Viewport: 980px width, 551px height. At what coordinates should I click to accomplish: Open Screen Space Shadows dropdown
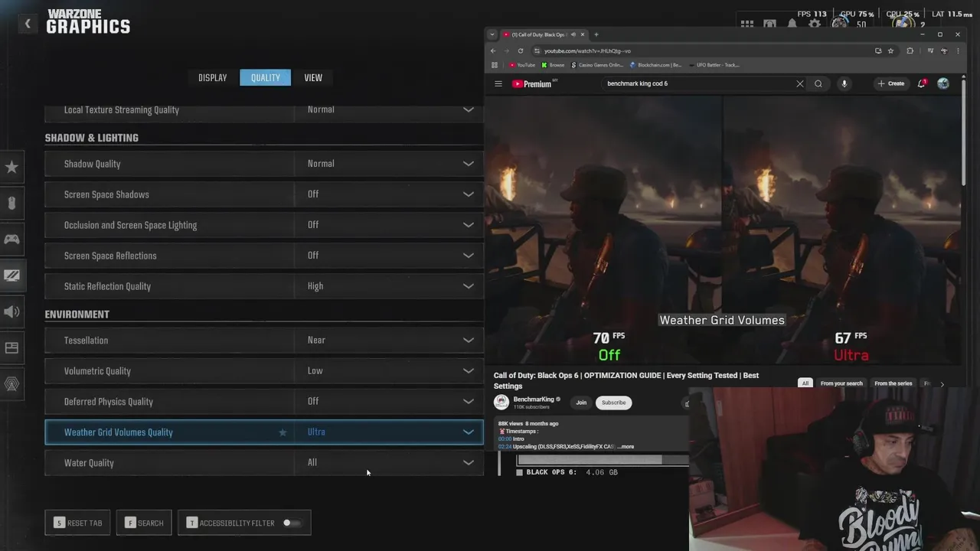point(468,194)
